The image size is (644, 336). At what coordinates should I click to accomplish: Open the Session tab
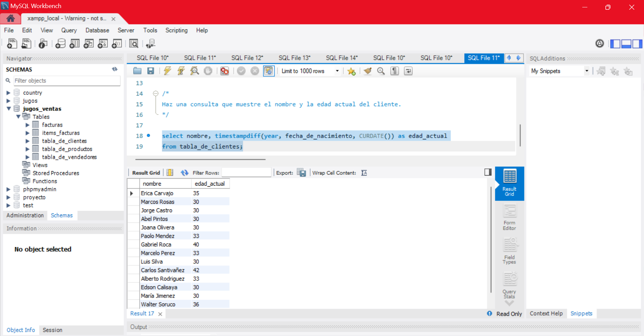(52, 330)
